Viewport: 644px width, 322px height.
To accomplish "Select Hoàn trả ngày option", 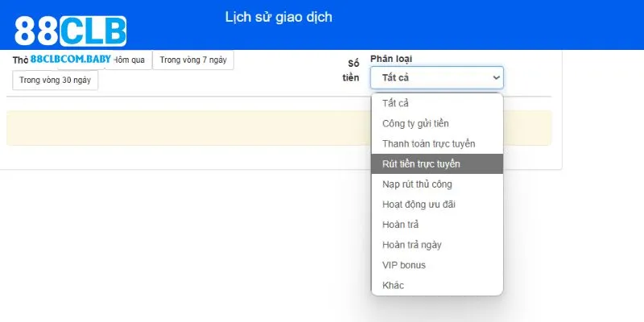I will (437, 245).
